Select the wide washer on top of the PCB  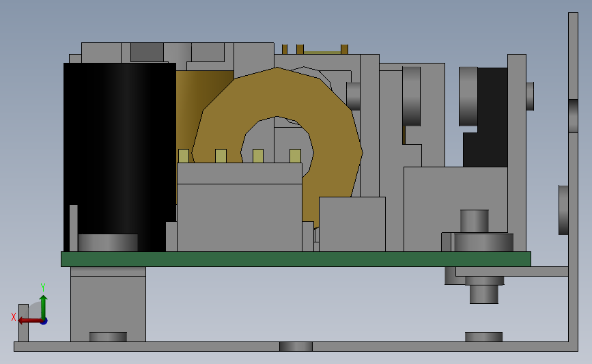483,242
